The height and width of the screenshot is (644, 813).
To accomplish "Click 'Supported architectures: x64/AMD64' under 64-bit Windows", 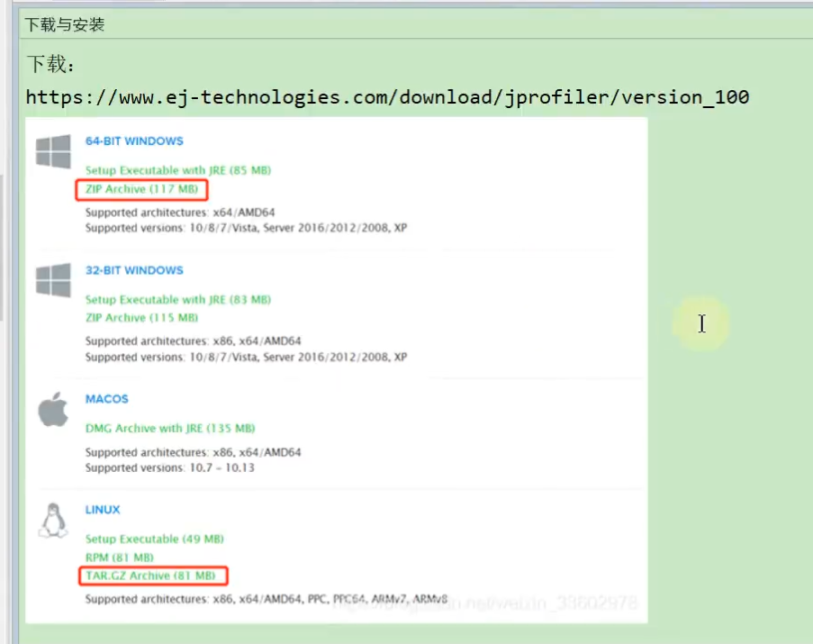I will coord(180,213).
